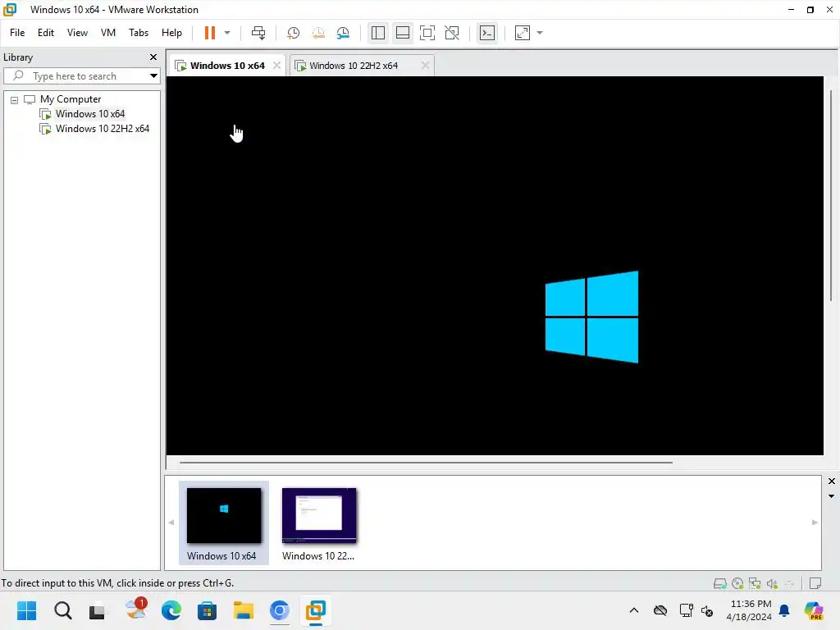This screenshot has height=630, width=840.
Task: Switch to the Chrome taskbar icon
Action: pyautogui.click(x=279, y=610)
